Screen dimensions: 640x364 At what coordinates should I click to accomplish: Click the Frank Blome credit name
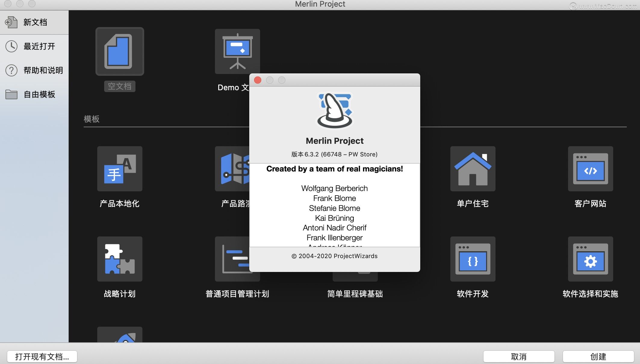pyautogui.click(x=334, y=198)
